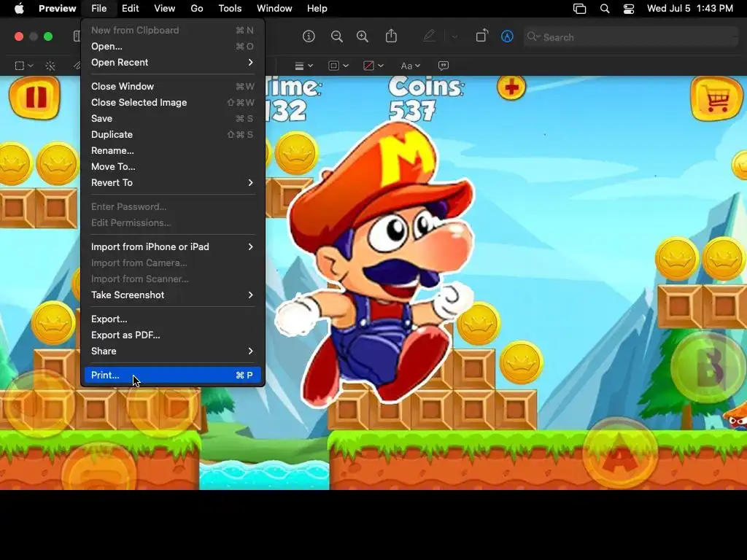Viewport: 747px width, 560px height.
Task: Click the green B button in image
Action: point(708,368)
